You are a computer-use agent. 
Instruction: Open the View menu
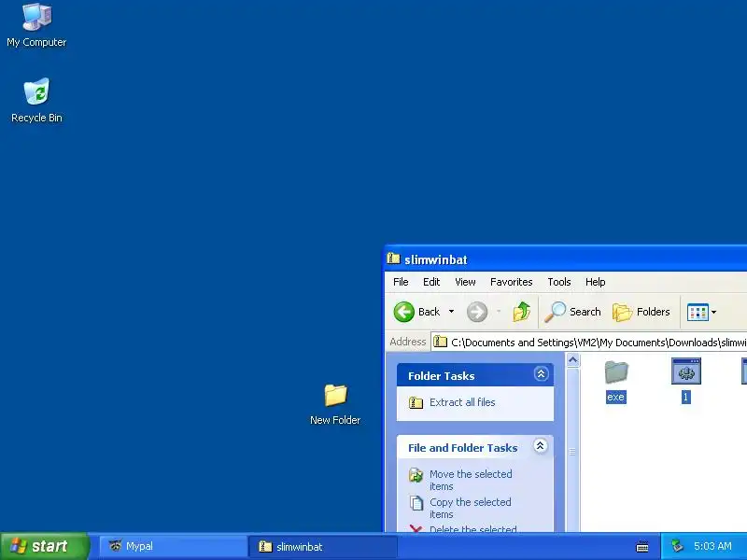coord(465,282)
